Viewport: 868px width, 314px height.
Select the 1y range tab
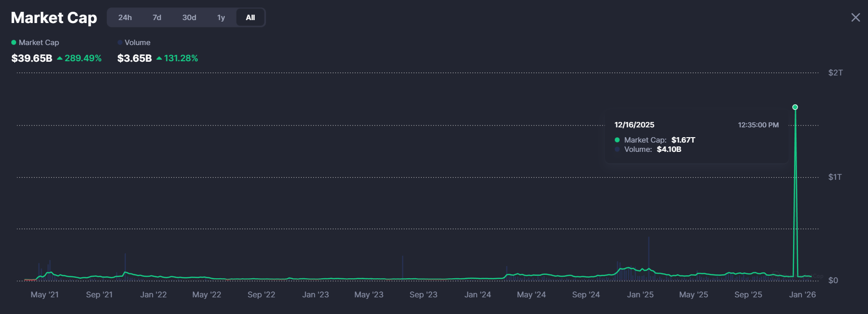pos(221,18)
